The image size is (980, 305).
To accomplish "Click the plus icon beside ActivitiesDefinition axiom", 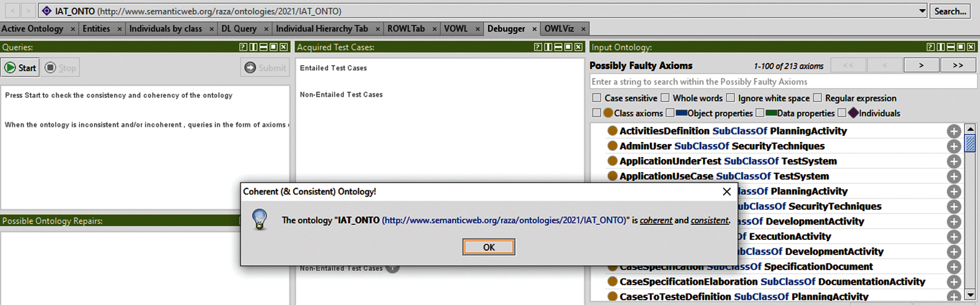I will point(953,131).
